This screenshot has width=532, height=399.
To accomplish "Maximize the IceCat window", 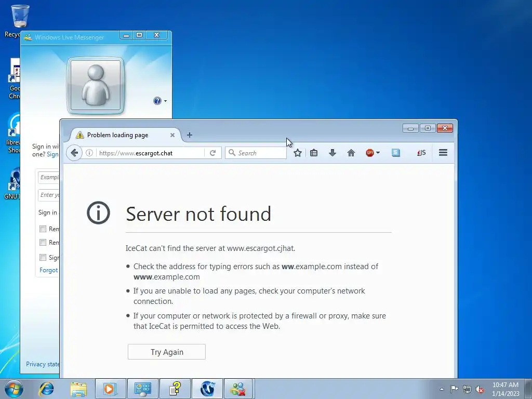I will click(428, 128).
